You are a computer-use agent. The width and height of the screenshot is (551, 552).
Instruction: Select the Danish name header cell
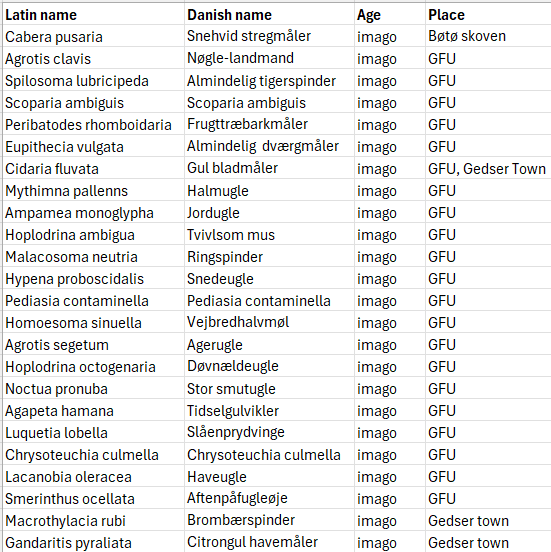(x=269, y=15)
